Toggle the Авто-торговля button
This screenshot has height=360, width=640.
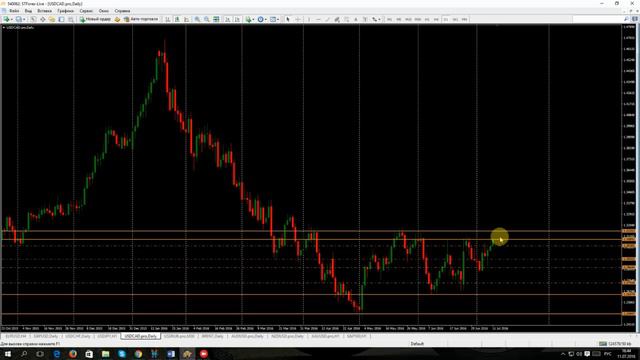[140, 19]
